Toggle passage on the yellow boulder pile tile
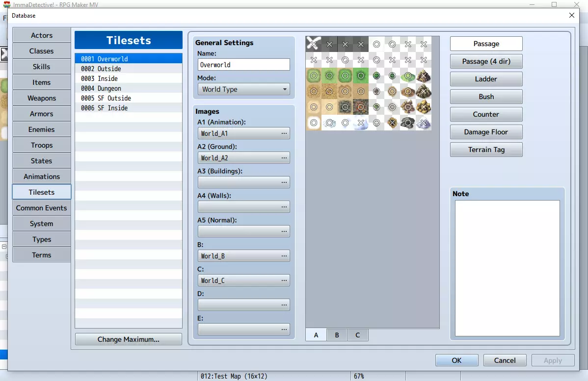588x381 pixels. click(424, 107)
